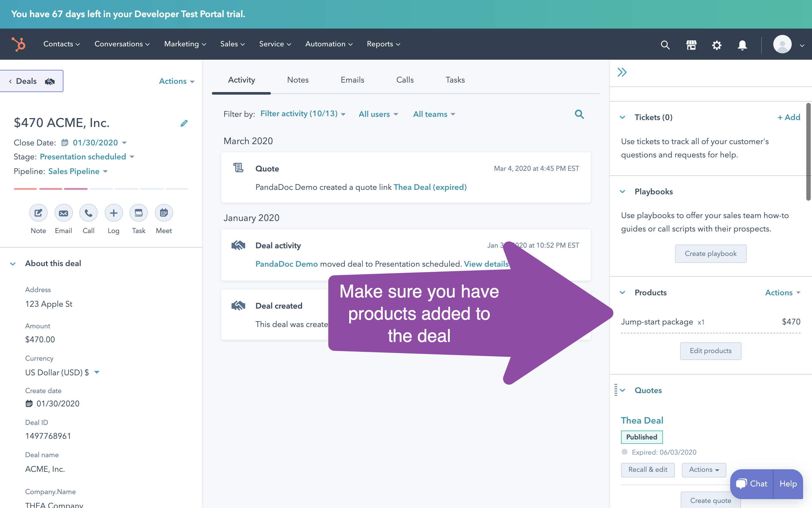This screenshot has width=812, height=508.
Task: Open the Conversations menu
Action: 122,44
